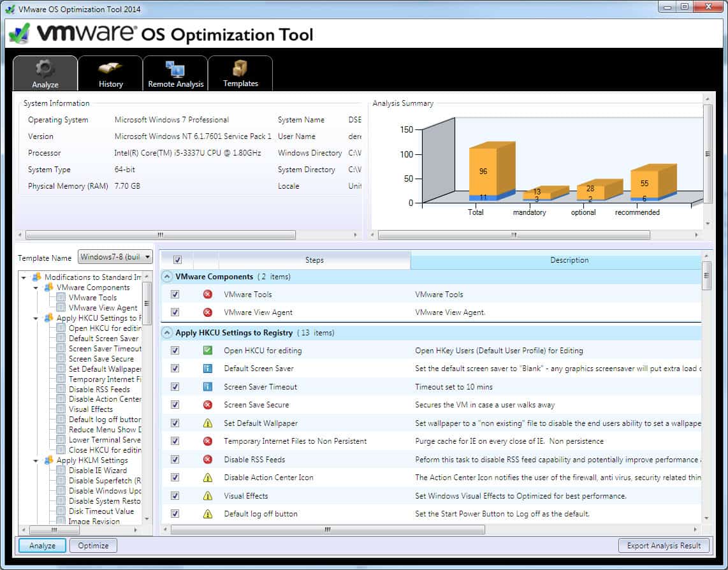Click the Templates box icon
The height and width of the screenshot is (570, 728).
(240, 68)
